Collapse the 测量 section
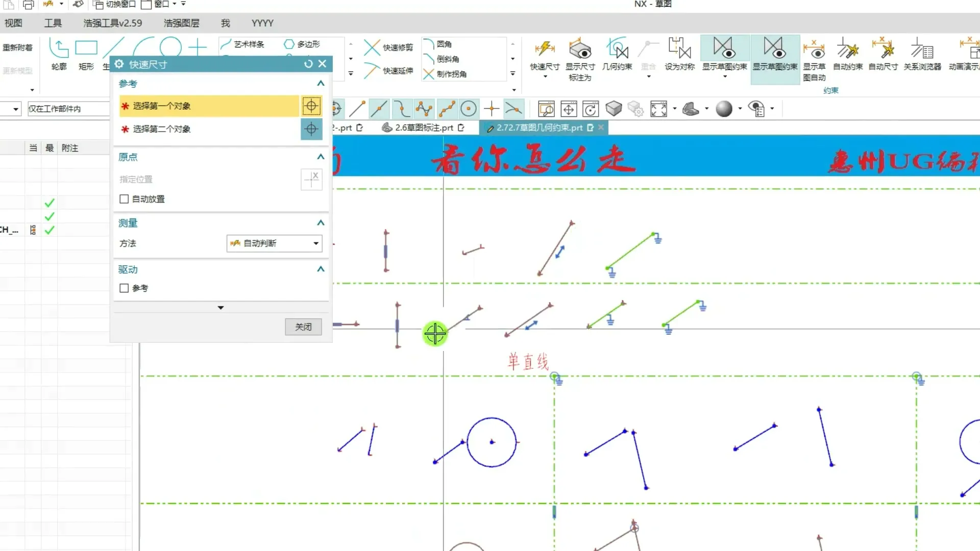 tap(321, 223)
